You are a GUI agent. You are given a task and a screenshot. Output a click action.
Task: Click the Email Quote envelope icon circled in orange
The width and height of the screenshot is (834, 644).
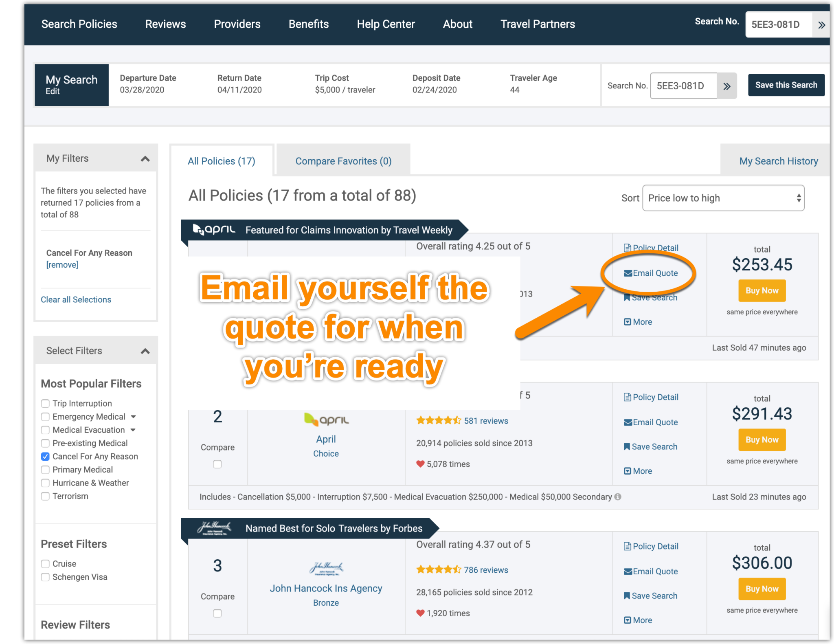click(x=628, y=273)
